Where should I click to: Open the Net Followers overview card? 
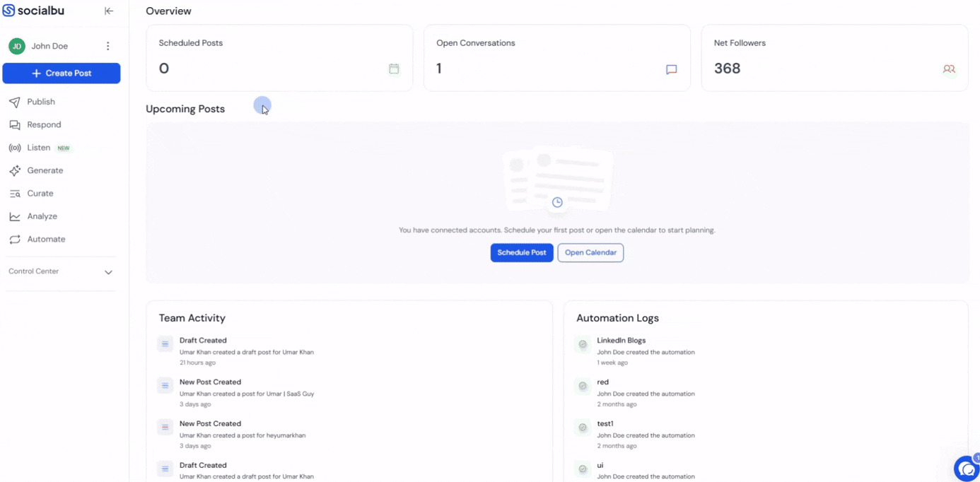[x=834, y=58]
